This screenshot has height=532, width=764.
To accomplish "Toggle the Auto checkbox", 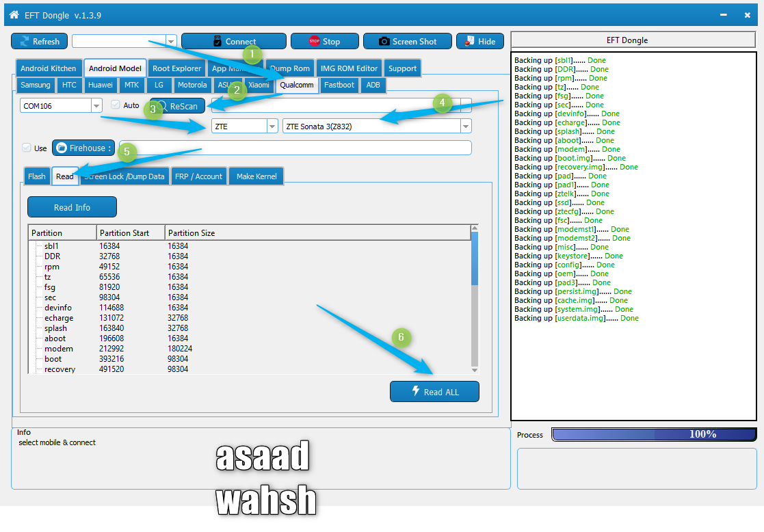I will point(116,105).
